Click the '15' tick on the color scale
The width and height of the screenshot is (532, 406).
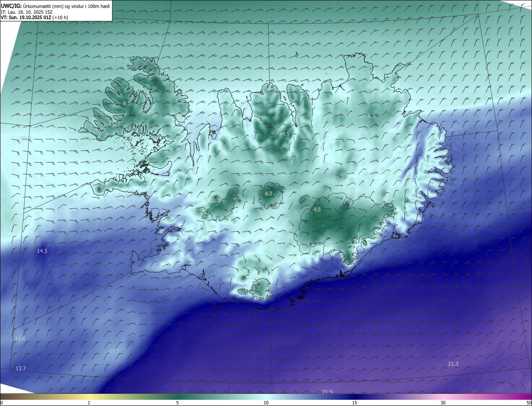coord(355,403)
